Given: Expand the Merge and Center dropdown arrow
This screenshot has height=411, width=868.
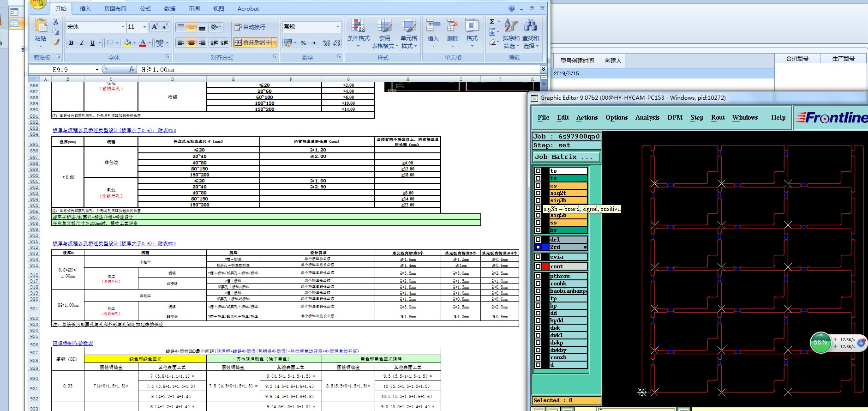Looking at the screenshot, I should pos(275,42).
